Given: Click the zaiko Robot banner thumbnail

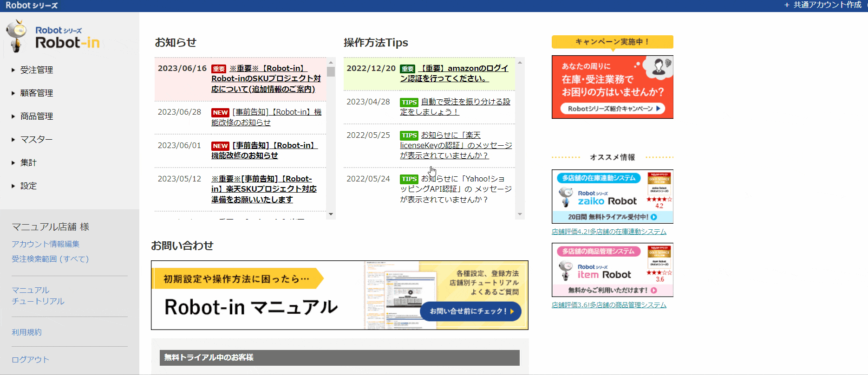Looking at the screenshot, I should click(x=612, y=196).
